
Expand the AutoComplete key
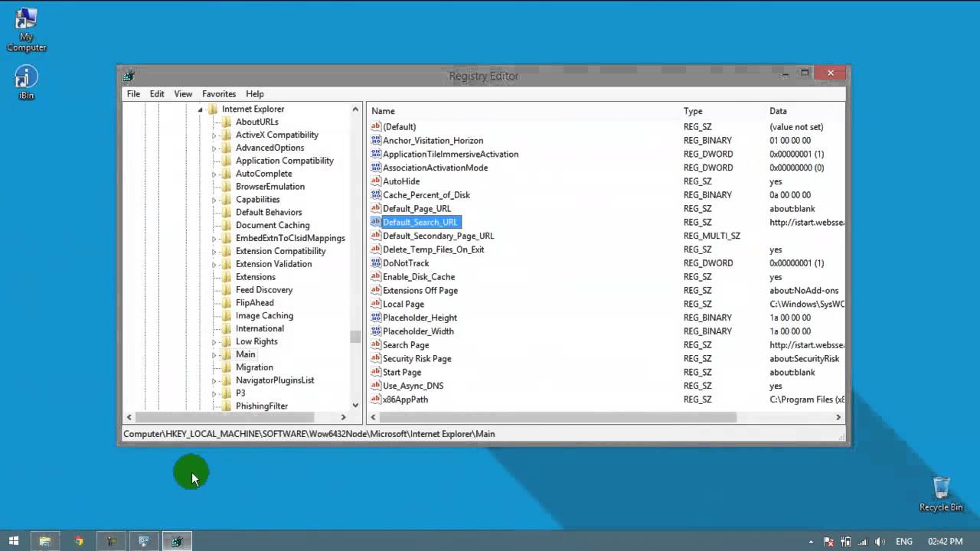click(214, 174)
